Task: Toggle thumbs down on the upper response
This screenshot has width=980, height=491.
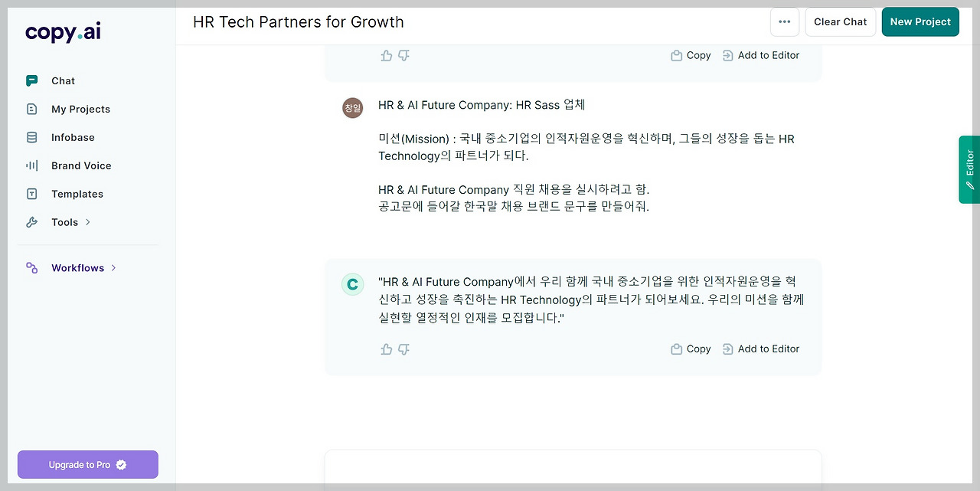Action: coord(404,55)
